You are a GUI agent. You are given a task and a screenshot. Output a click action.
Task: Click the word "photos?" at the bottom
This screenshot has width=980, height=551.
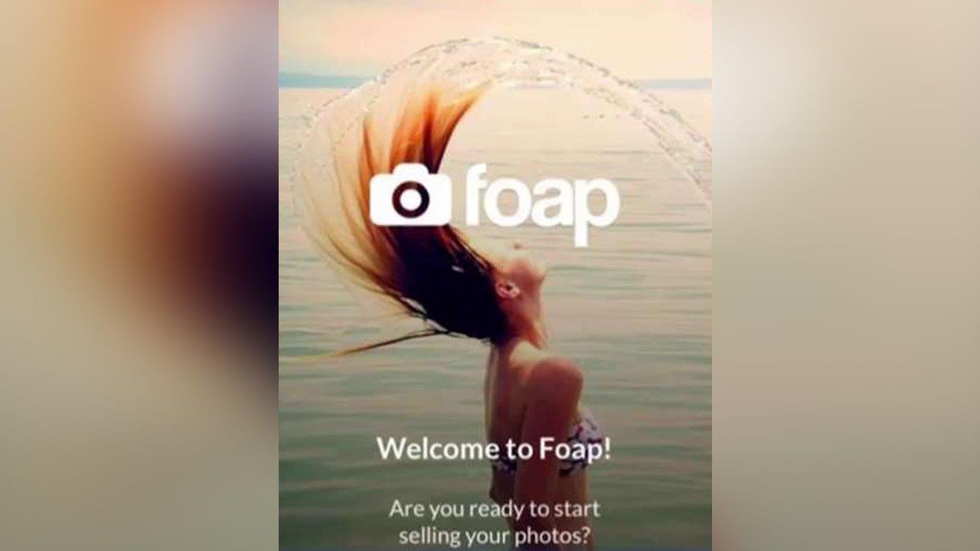553,536
